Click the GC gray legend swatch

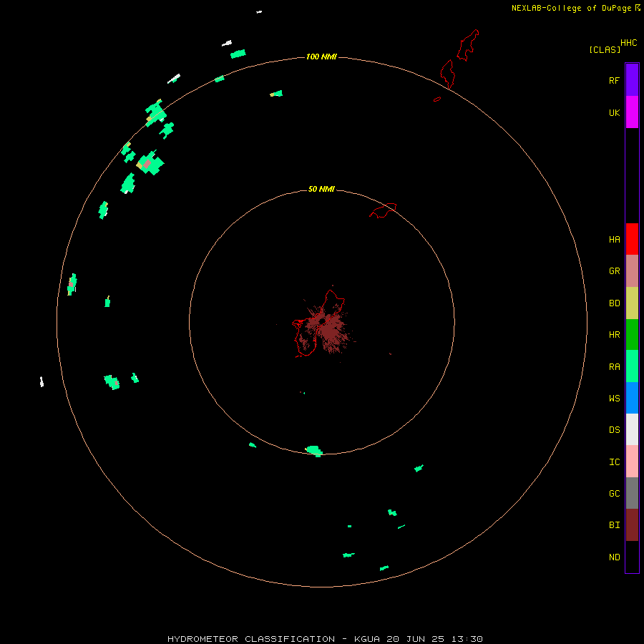pyautogui.click(x=632, y=493)
